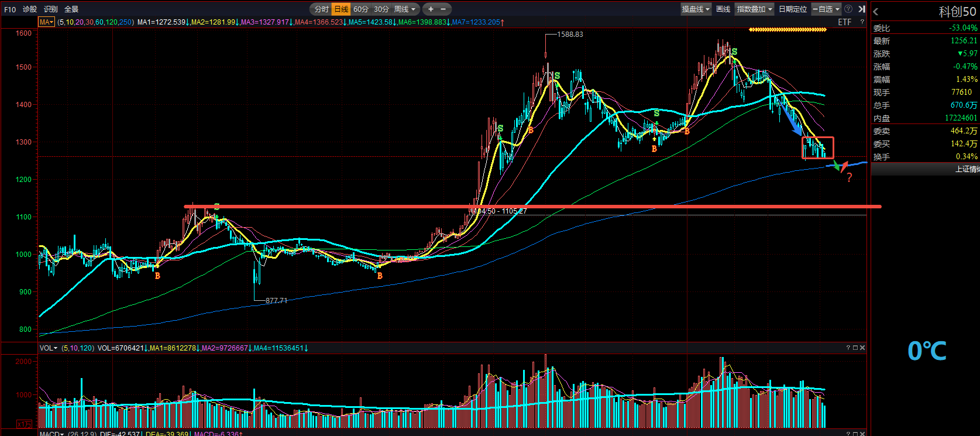The image size is (980, 436).
Task: Select the 60分 timeframe
Action: pos(361,9)
